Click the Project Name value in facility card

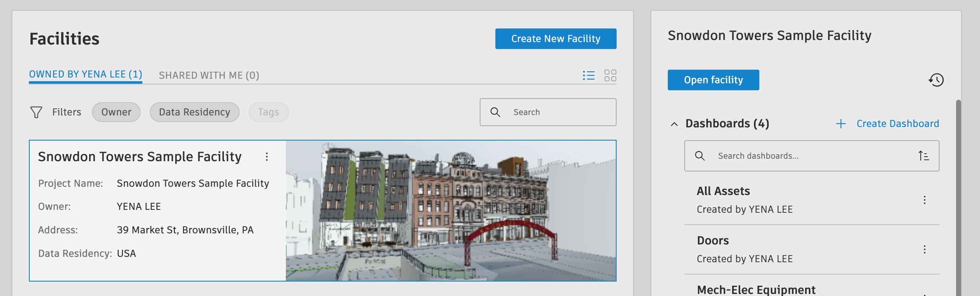193,183
